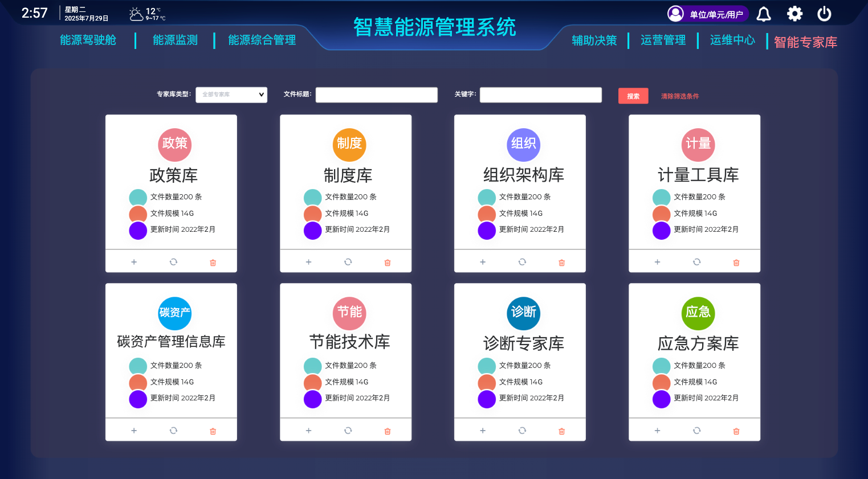Click the add icon on 计量工具库 card

point(657,262)
